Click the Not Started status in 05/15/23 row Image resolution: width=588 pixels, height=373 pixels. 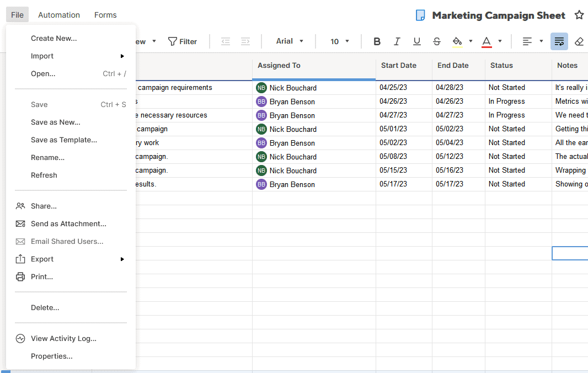pyautogui.click(x=518, y=170)
